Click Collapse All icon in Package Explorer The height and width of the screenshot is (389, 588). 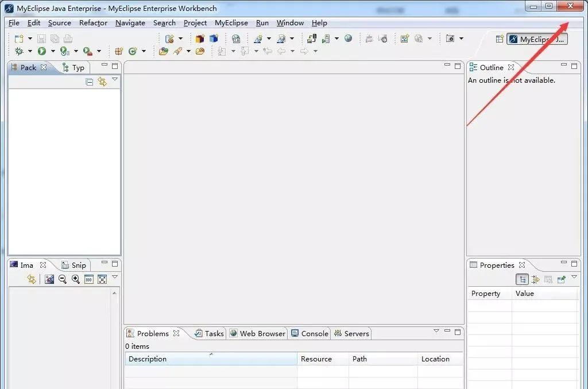pos(89,82)
